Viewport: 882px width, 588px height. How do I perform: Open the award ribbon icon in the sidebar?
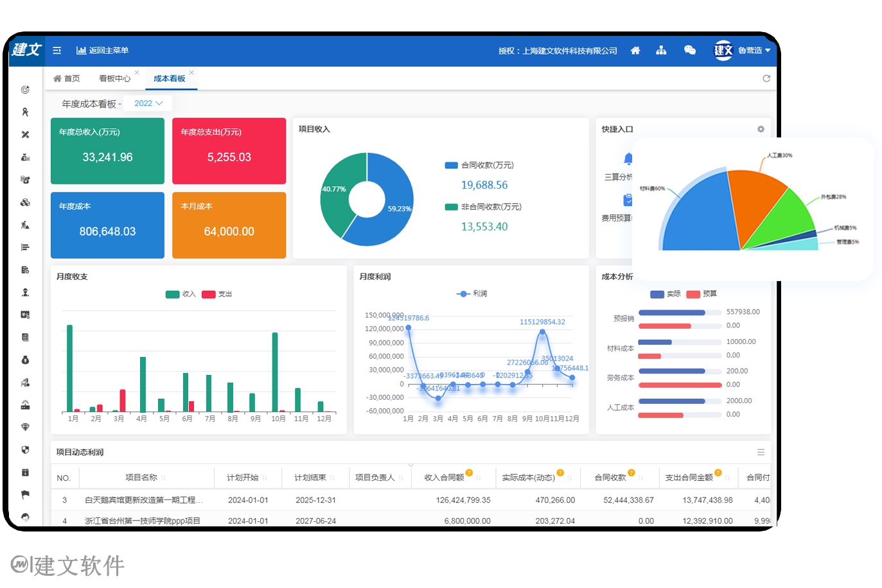point(25,112)
